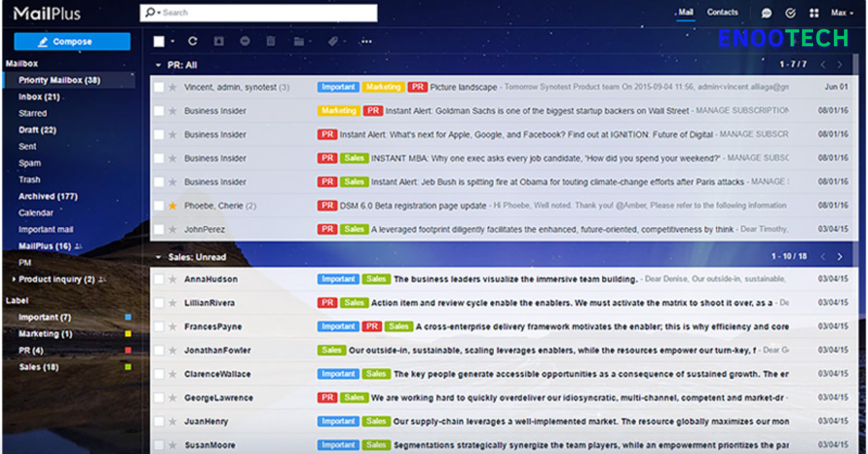
Task: Mark as spam using the circle-minus icon
Action: tap(244, 41)
